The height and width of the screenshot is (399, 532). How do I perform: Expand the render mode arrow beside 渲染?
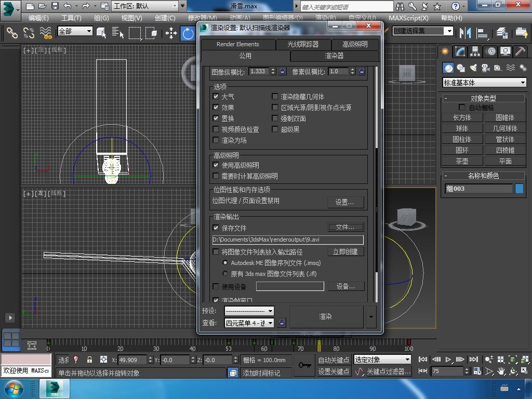coord(371,316)
